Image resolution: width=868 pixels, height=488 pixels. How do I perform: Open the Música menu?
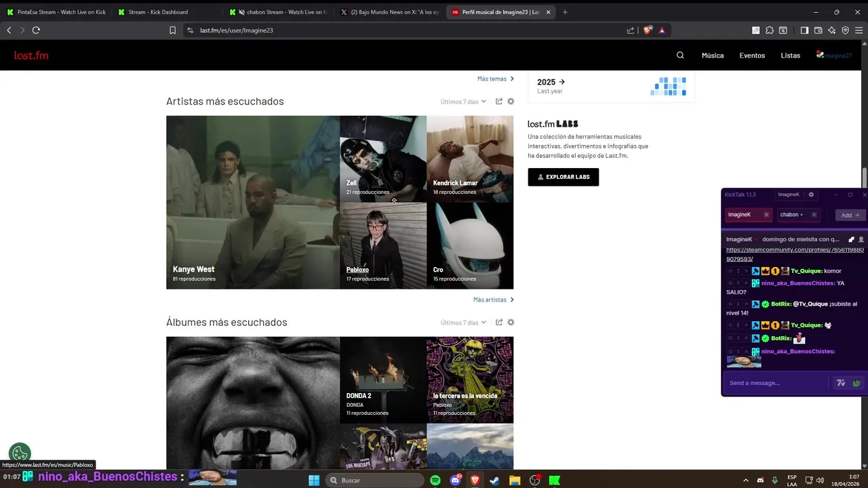(x=713, y=56)
